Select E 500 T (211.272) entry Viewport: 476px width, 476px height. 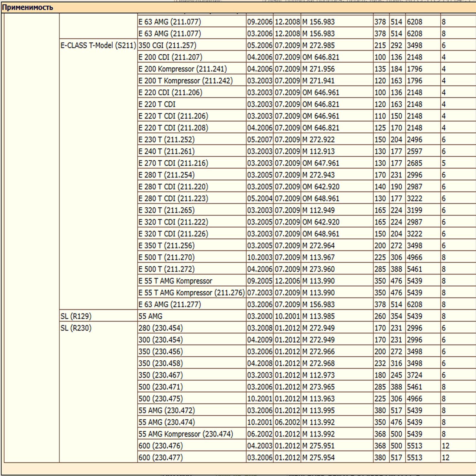(x=166, y=269)
